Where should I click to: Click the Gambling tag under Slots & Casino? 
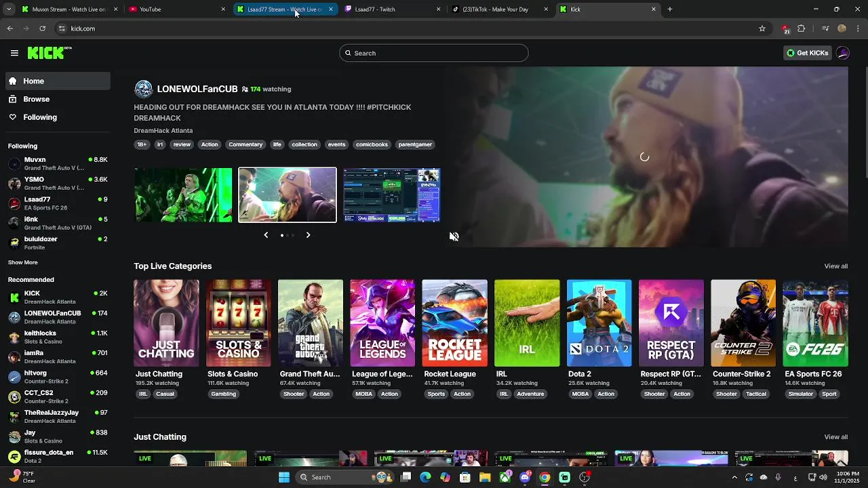tap(223, 394)
